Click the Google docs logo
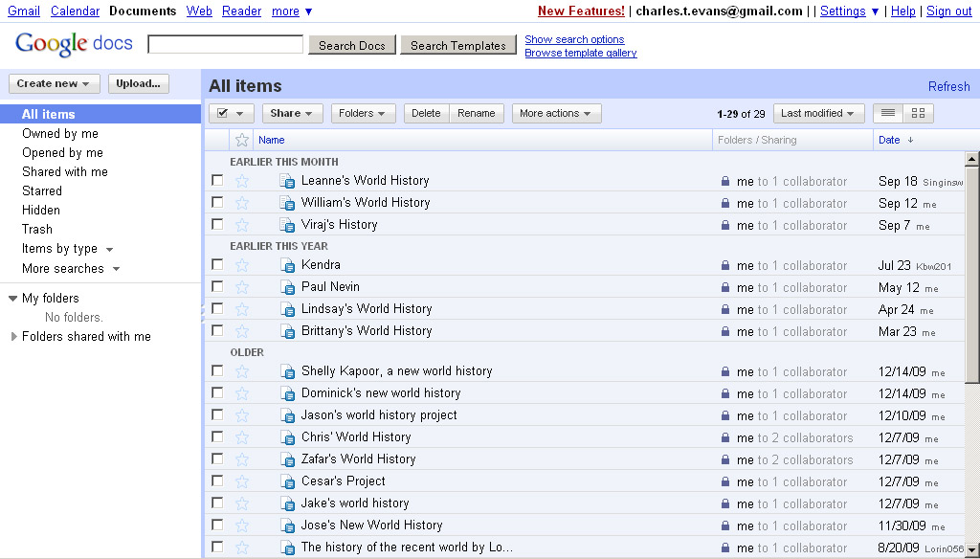 pos(74,44)
